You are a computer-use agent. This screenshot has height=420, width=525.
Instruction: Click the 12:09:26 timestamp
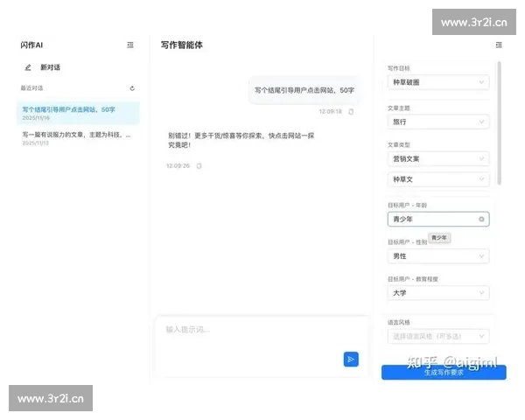(178, 165)
